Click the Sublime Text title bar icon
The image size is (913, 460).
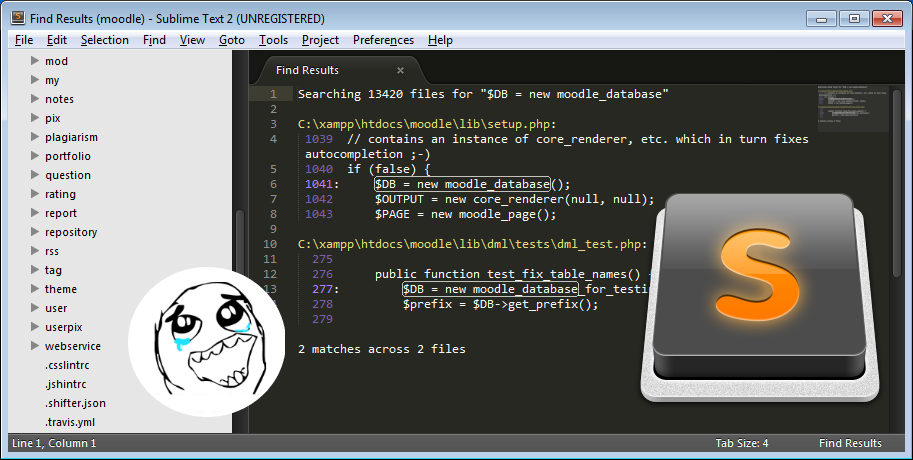[x=19, y=18]
